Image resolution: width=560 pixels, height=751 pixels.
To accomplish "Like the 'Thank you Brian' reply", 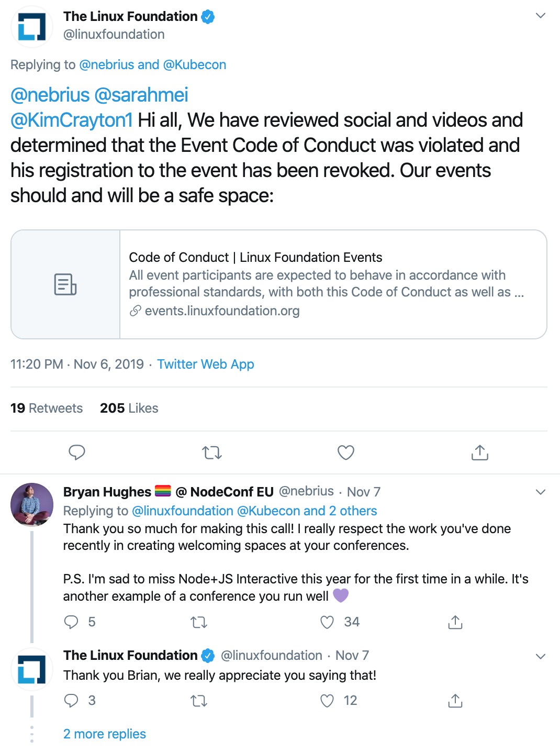I will 327,701.
